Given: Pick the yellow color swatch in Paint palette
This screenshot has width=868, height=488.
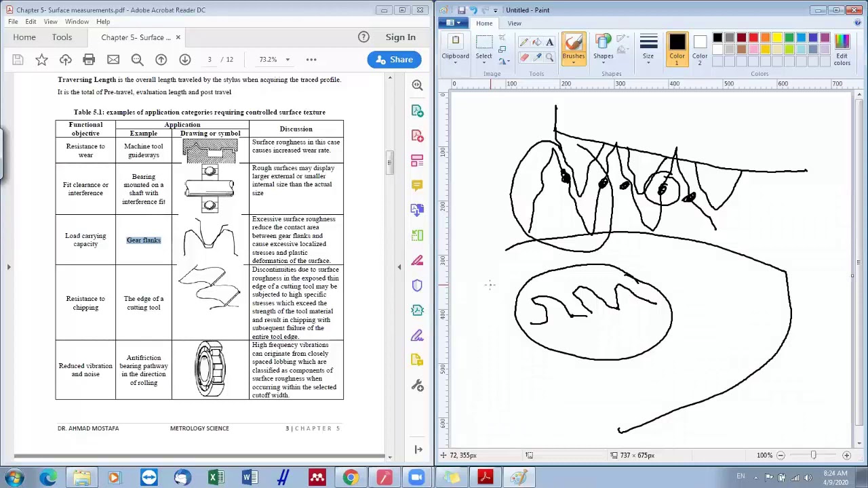Looking at the screenshot, I should point(777,37).
